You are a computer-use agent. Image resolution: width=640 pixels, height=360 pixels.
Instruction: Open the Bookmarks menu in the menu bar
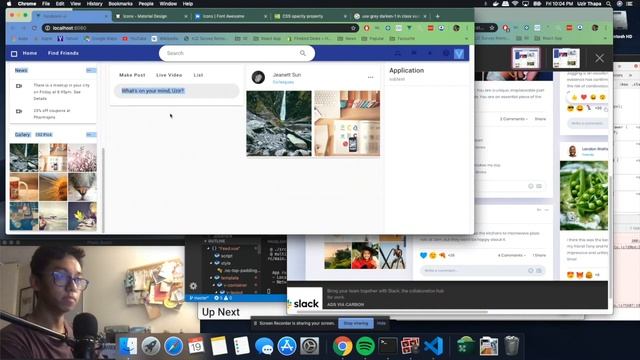[x=120, y=4]
